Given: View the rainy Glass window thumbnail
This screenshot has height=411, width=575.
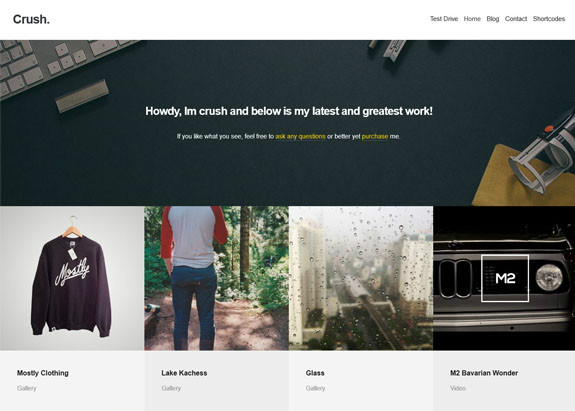Looking at the screenshot, I should (x=361, y=278).
